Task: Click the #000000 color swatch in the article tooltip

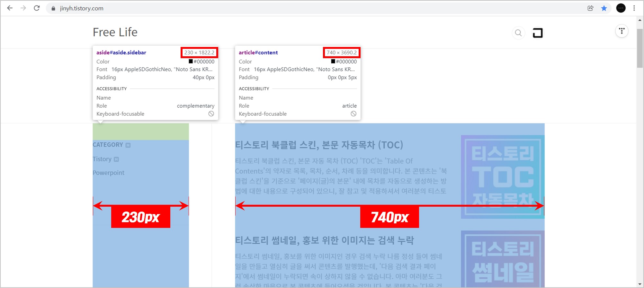Action: coord(333,61)
